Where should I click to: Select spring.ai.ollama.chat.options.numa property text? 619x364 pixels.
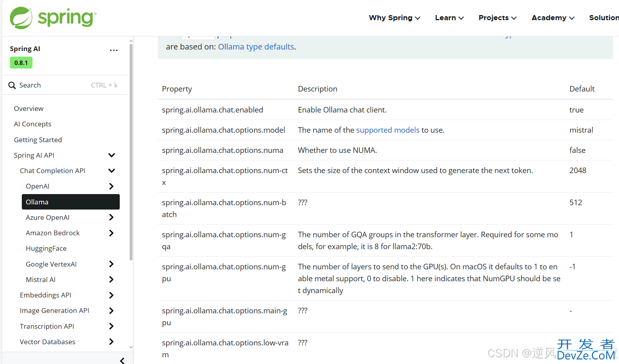point(222,150)
